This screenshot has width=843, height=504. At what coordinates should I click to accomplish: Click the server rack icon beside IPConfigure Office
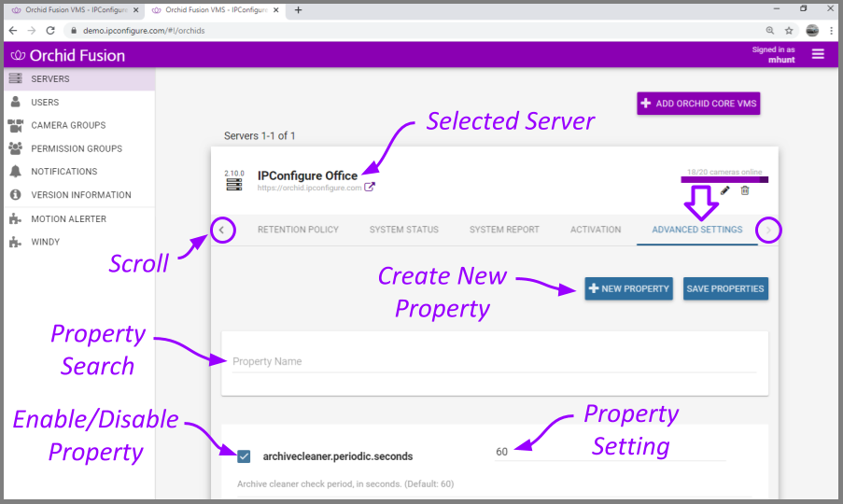click(x=234, y=185)
